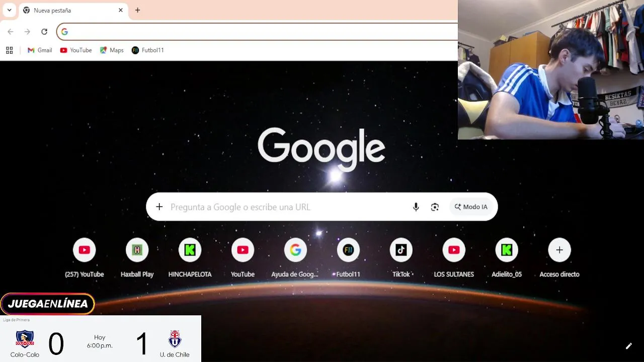The width and height of the screenshot is (644, 362).
Task: Open the Futbol11 shortcut tile
Action: [348, 257]
